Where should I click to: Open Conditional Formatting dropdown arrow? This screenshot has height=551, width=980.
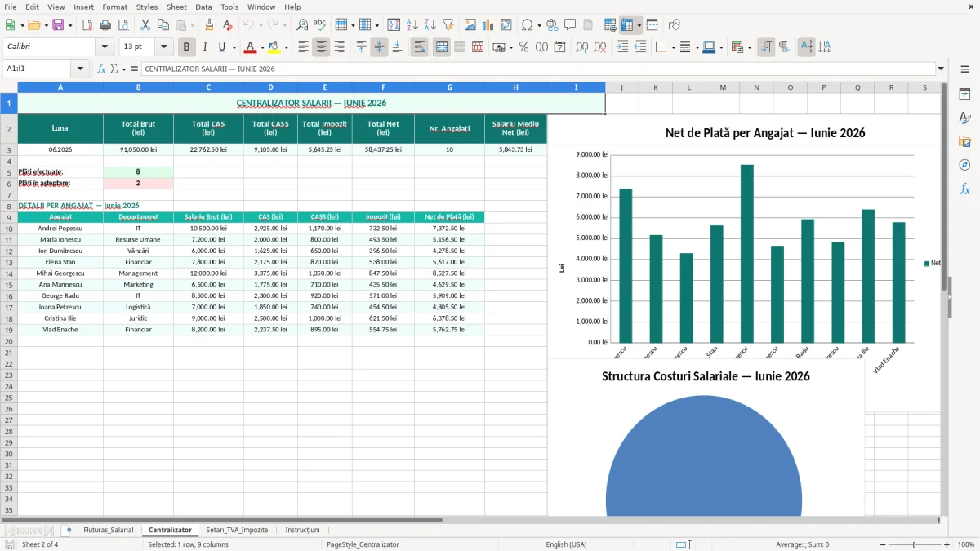tap(750, 47)
